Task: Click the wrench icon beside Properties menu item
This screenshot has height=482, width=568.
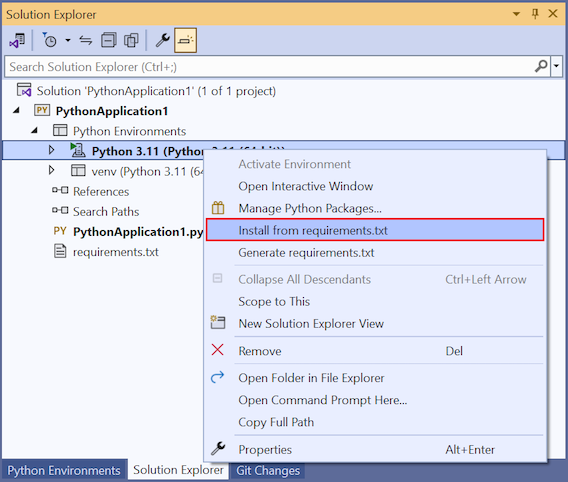Action: [x=218, y=448]
